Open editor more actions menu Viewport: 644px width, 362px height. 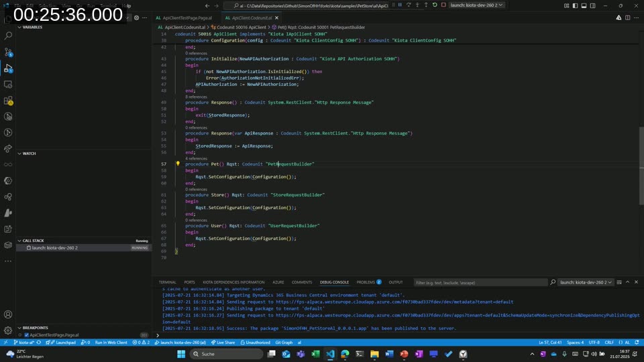(636, 17)
